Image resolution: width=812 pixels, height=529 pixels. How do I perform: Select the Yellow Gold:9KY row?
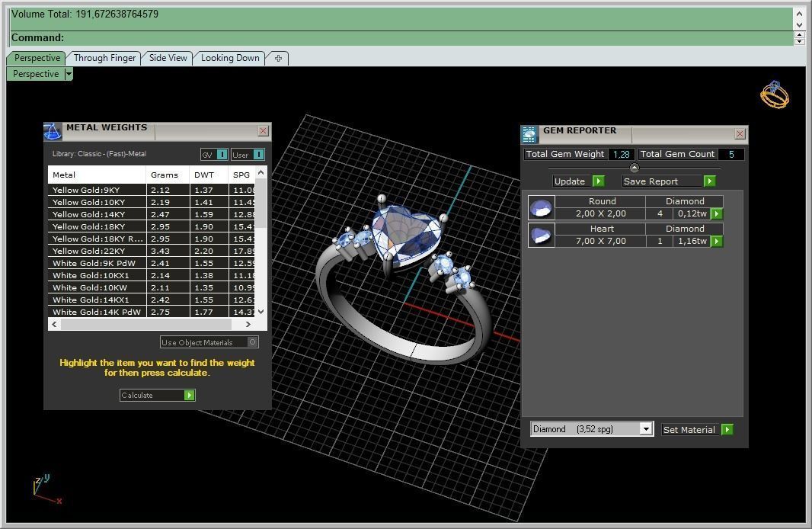pos(152,190)
